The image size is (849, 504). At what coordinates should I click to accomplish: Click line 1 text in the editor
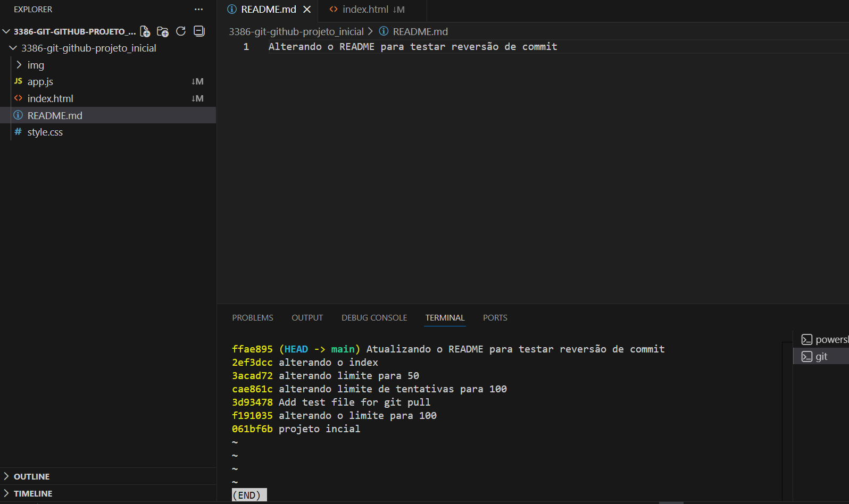coord(412,47)
